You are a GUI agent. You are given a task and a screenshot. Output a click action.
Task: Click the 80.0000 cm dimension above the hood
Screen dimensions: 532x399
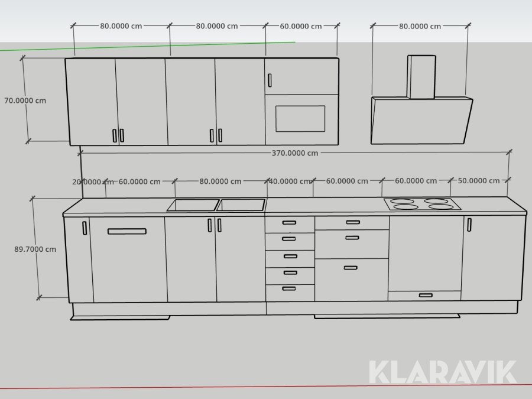pos(420,27)
